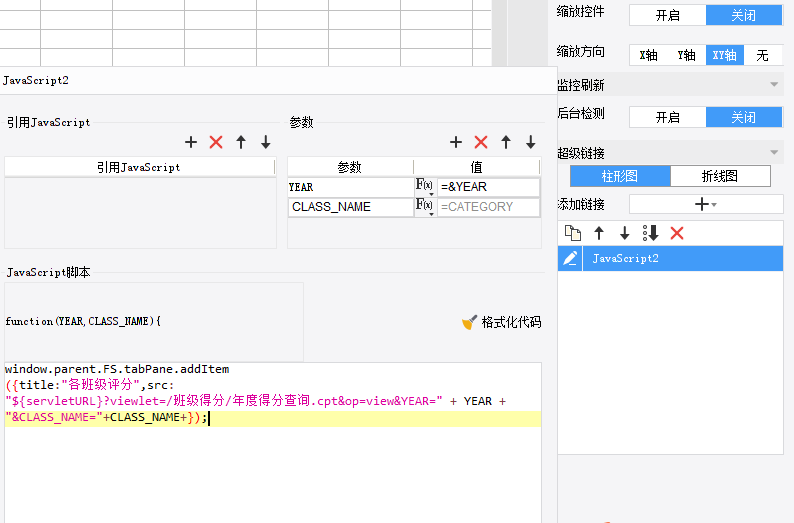Image resolution: width=794 pixels, height=523 pixels.
Task: Copy the selected hyperlink entry
Action: [573, 233]
